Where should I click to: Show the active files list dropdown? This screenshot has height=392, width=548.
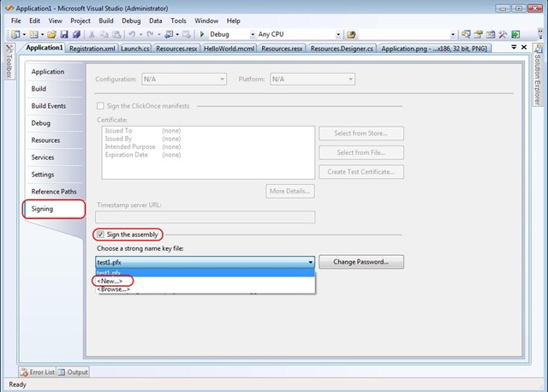point(514,47)
